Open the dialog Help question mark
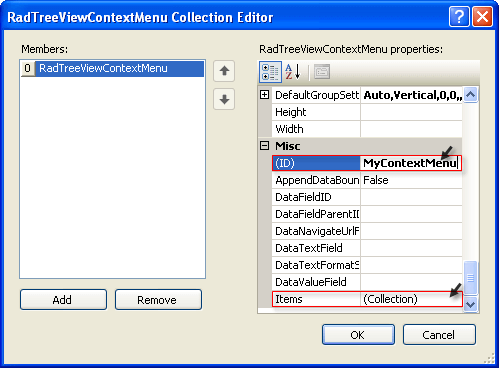499x368 pixels. tap(459, 16)
